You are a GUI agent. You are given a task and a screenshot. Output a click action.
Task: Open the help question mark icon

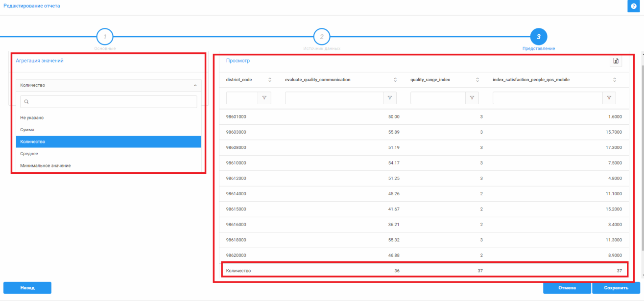[633, 6]
